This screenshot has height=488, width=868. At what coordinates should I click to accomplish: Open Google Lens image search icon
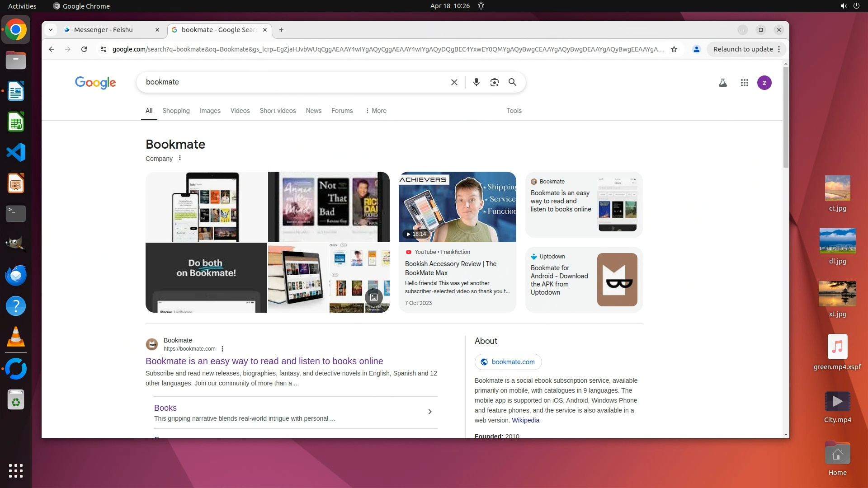pos(494,82)
